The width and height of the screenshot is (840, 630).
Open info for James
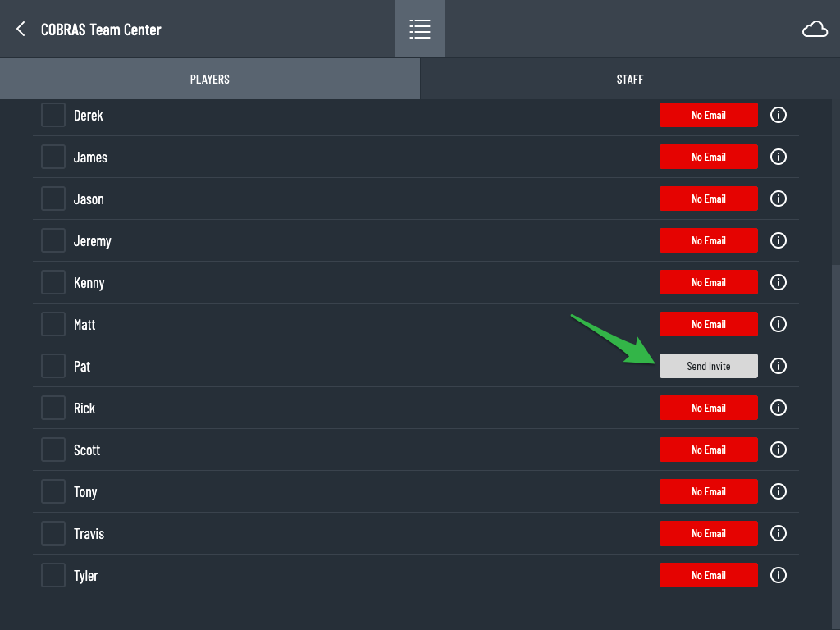point(778,157)
